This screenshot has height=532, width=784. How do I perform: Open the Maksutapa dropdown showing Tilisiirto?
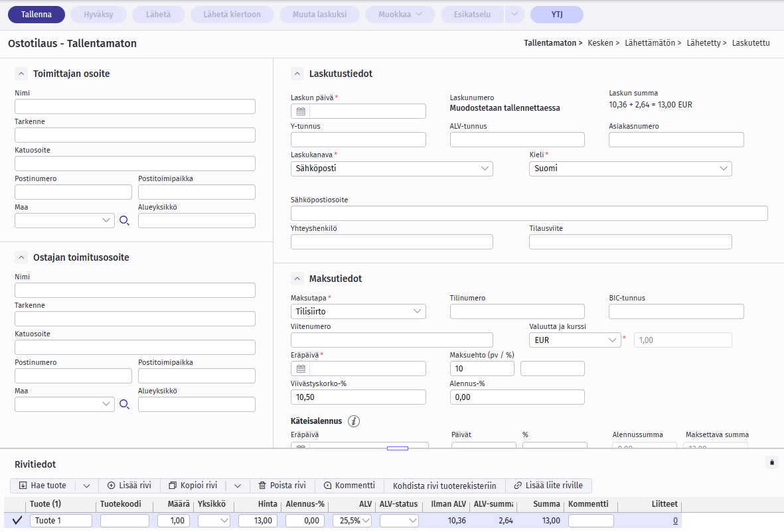point(358,311)
